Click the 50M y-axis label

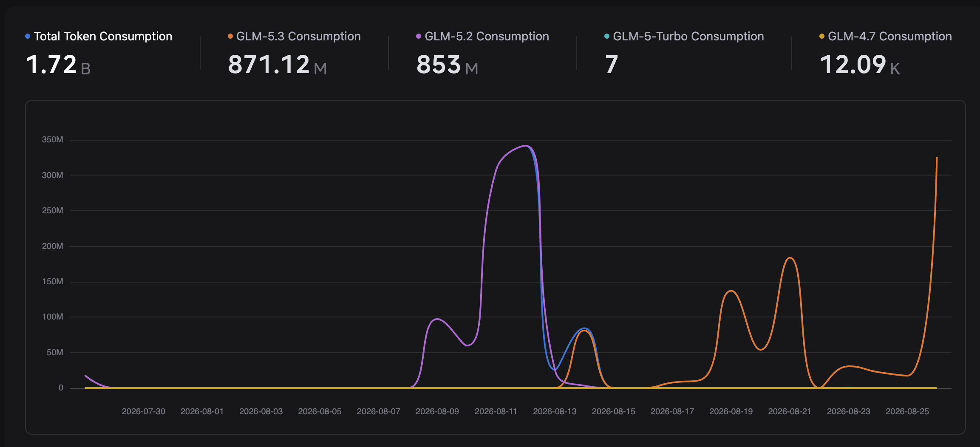tap(55, 353)
